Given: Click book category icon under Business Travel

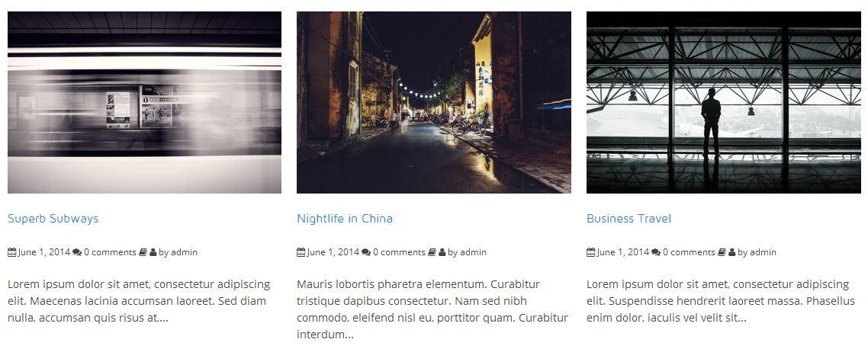Looking at the screenshot, I should [x=722, y=252].
